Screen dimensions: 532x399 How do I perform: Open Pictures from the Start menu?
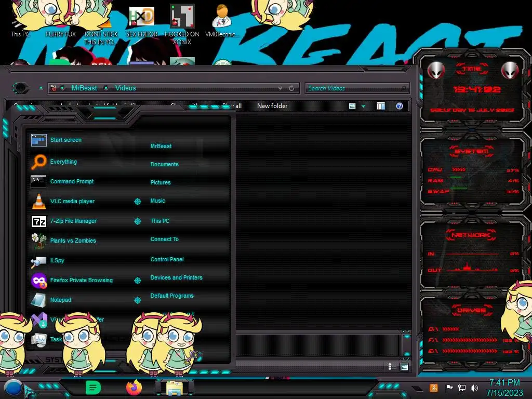point(161,182)
